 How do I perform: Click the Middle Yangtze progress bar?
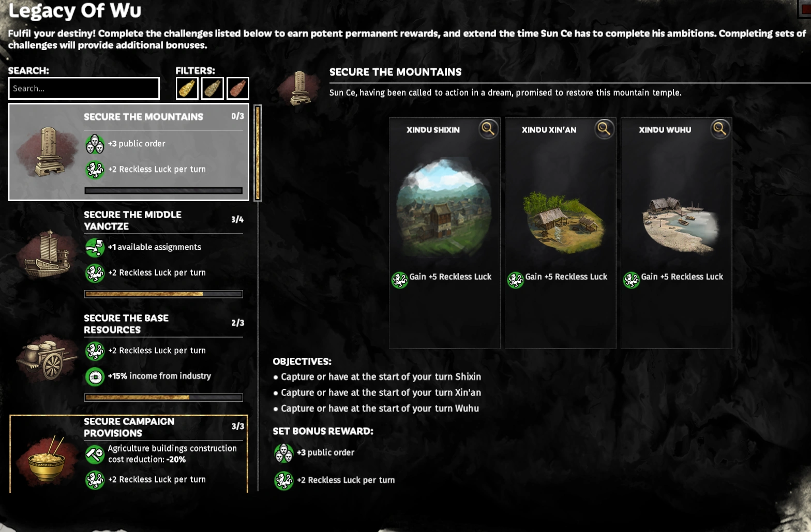point(163,294)
